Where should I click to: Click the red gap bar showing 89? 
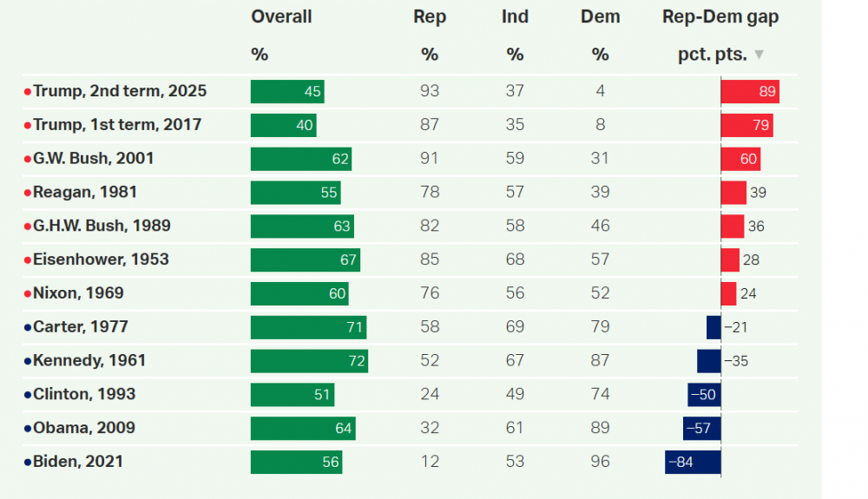(x=750, y=91)
